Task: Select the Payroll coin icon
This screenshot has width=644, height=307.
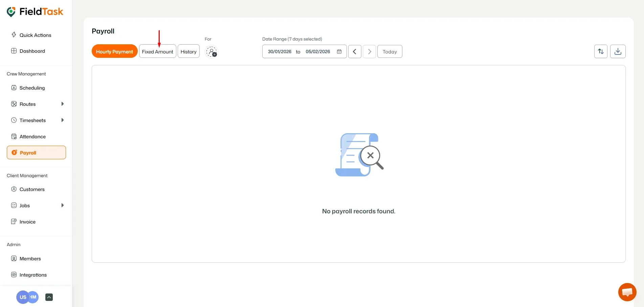Action: (15, 152)
